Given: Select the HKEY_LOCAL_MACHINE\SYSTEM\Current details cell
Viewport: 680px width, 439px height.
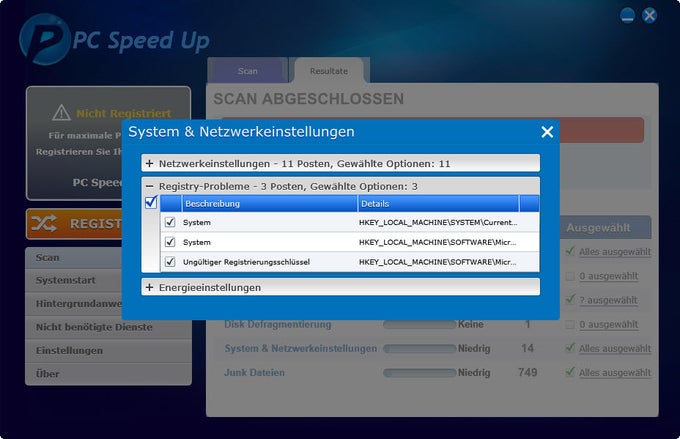Looking at the screenshot, I should pos(438,222).
